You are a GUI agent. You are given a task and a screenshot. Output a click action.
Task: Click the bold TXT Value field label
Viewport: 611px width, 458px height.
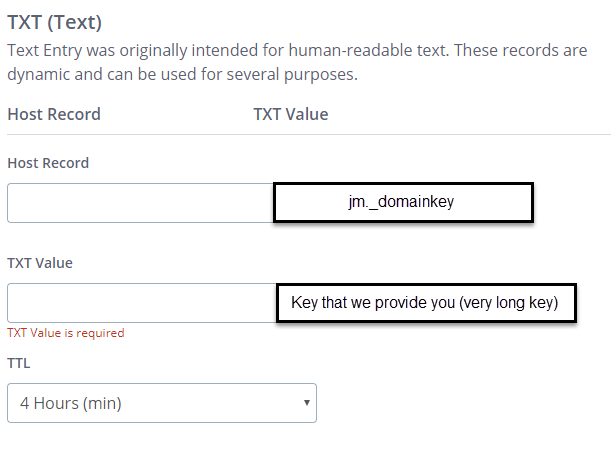point(40,263)
